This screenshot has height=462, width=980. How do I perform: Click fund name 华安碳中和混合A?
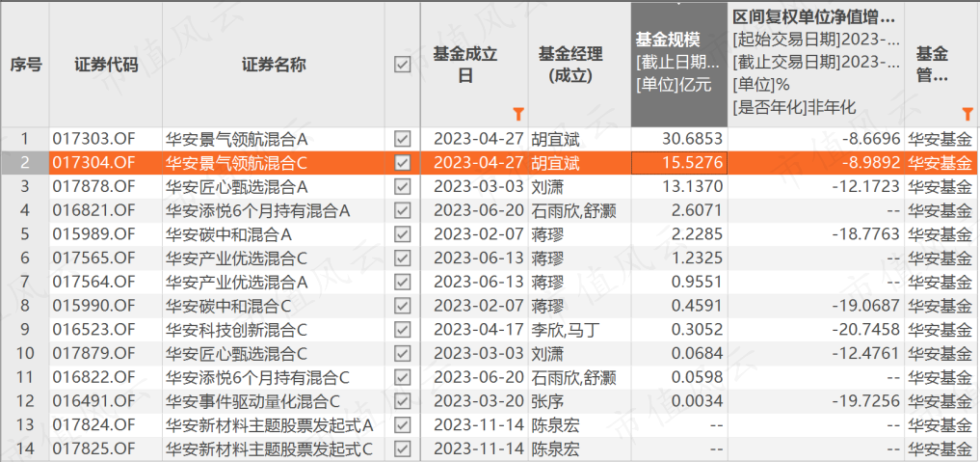tap(229, 234)
